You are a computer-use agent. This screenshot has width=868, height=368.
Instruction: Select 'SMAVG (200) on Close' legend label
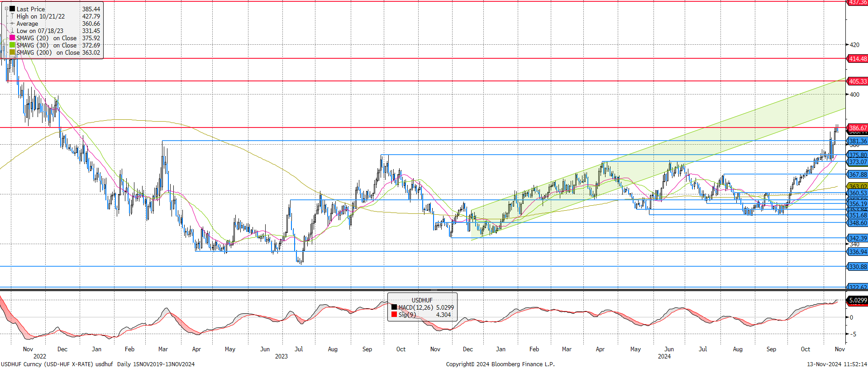click(x=48, y=52)
